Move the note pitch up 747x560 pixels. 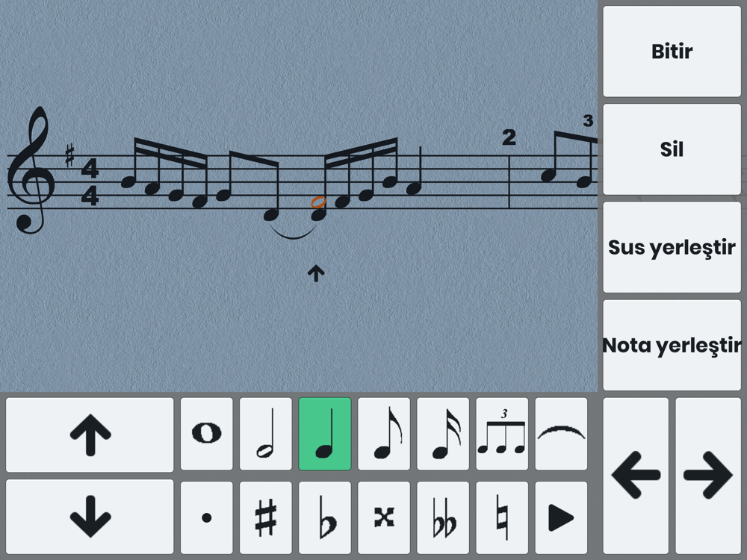tap(90, 435)
